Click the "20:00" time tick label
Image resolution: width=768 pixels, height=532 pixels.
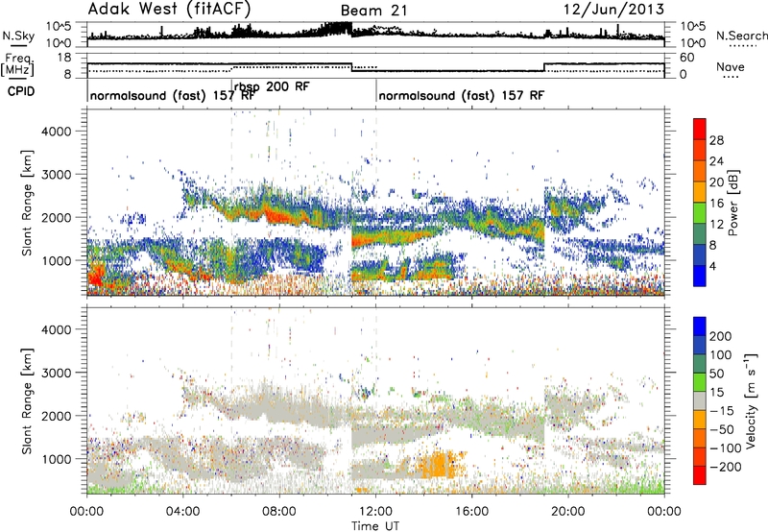pos(568,512)
